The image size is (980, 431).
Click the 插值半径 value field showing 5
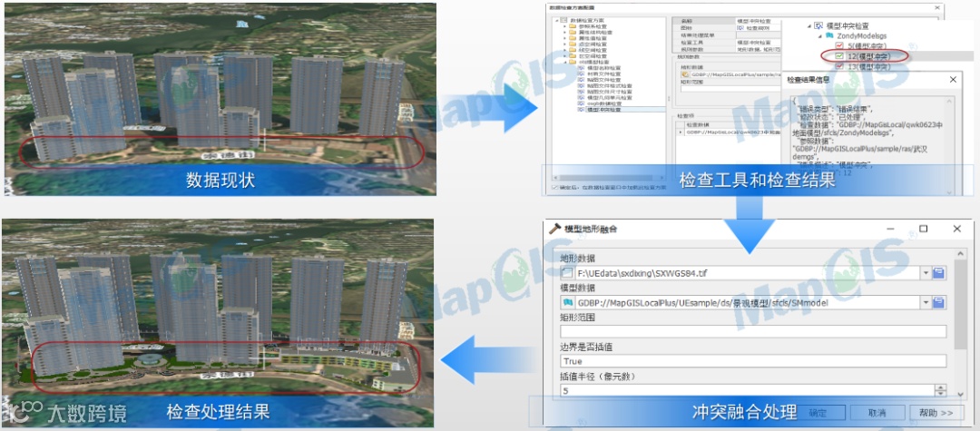(x=747, y=391)
